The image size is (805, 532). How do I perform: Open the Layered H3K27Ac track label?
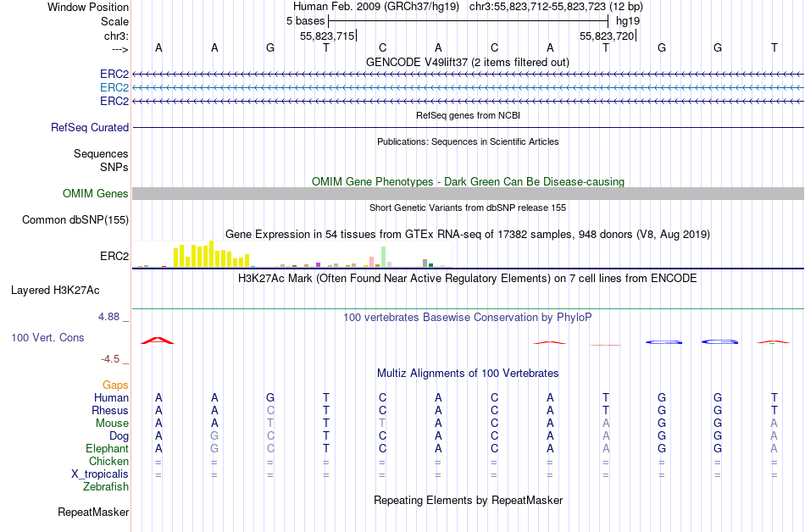[x=55, y=290]
